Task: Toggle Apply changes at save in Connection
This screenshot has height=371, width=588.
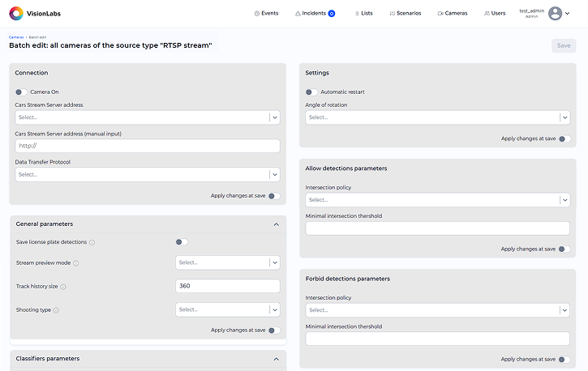Action: 274,195
